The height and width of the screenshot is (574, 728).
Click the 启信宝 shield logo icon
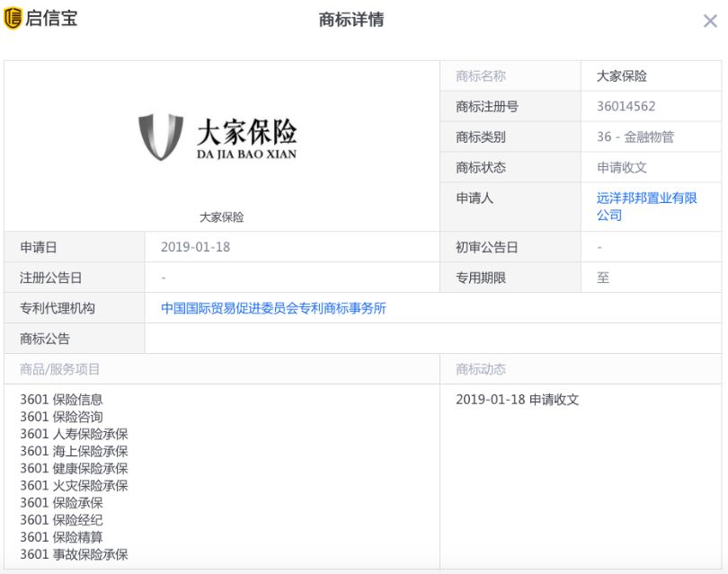pos(13,18)
